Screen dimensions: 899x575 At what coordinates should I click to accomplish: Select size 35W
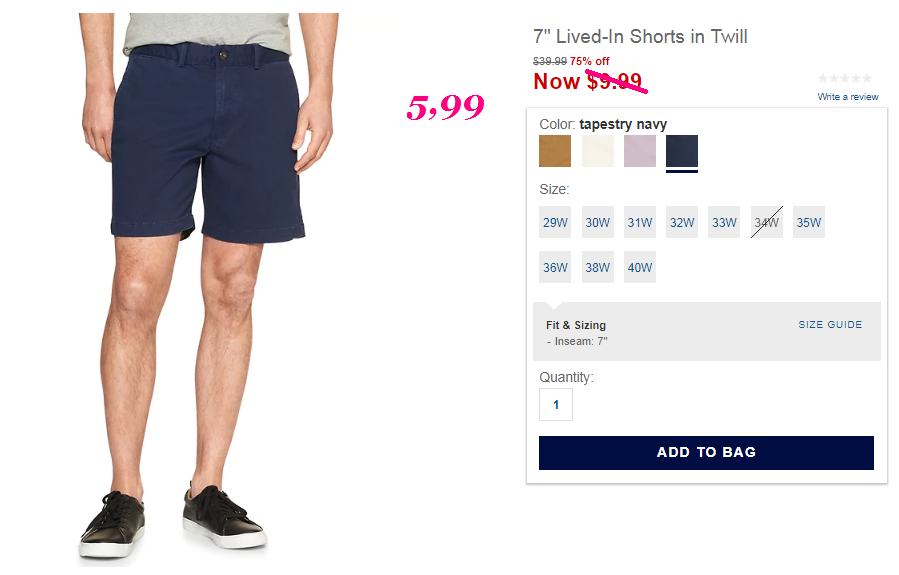(x=808, y=222)
